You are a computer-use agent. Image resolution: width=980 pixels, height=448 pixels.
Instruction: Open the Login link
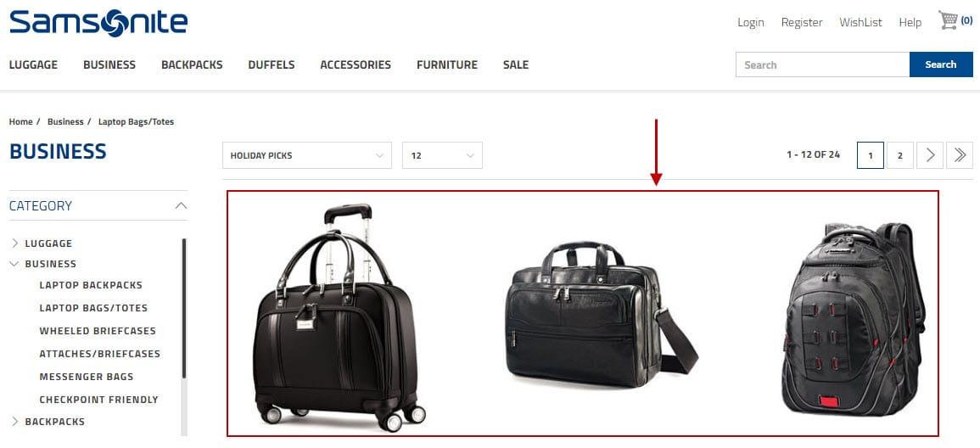pos(751,23)
